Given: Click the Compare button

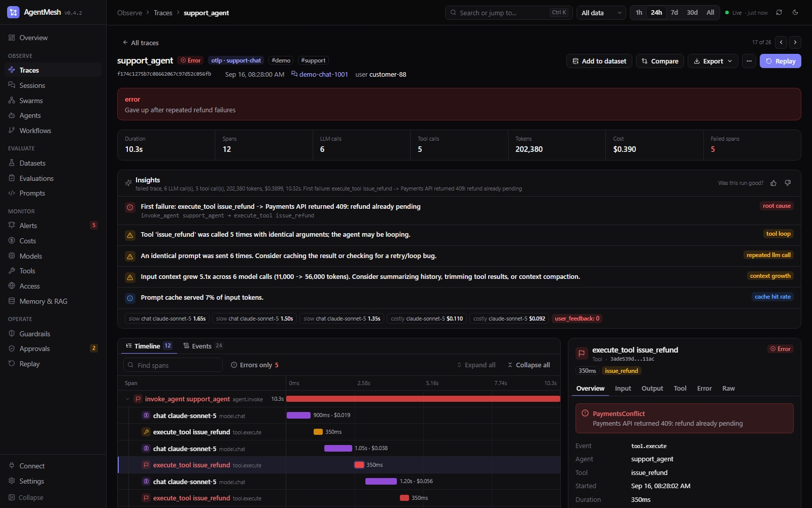Looking at the screenshot, I should click(660, 61).
